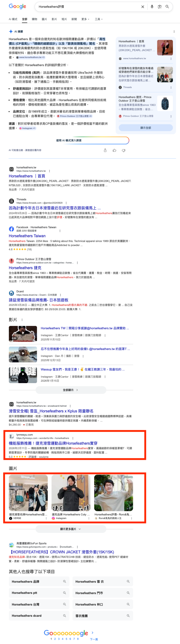180x644 pixels.
Task: Show all AI summary sources with 顯示全部
Action: (145, 128)
